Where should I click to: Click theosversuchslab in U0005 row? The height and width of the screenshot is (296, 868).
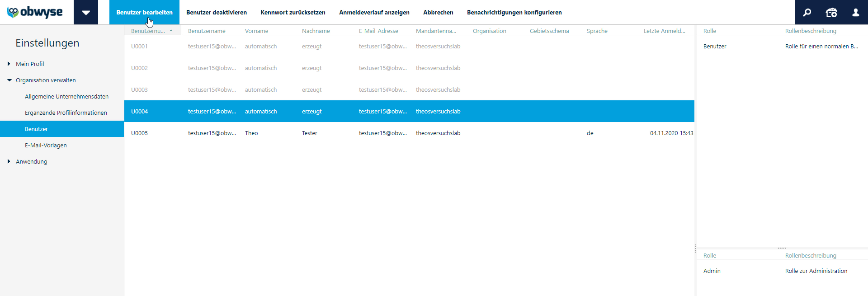[x=438, y=133]
